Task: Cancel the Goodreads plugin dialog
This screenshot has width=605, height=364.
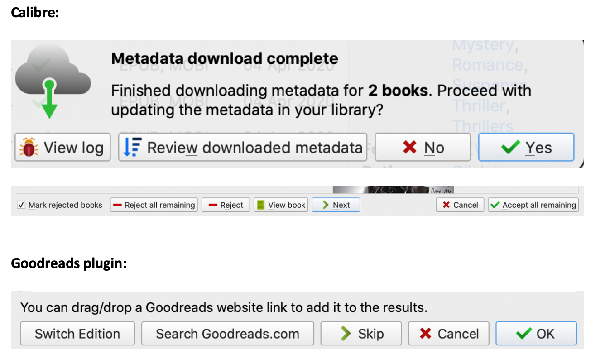Action: coord(448,334)
